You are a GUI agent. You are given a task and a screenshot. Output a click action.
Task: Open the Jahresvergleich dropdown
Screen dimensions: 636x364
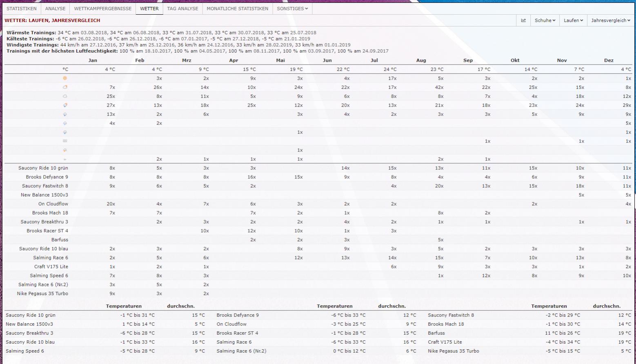611,20
